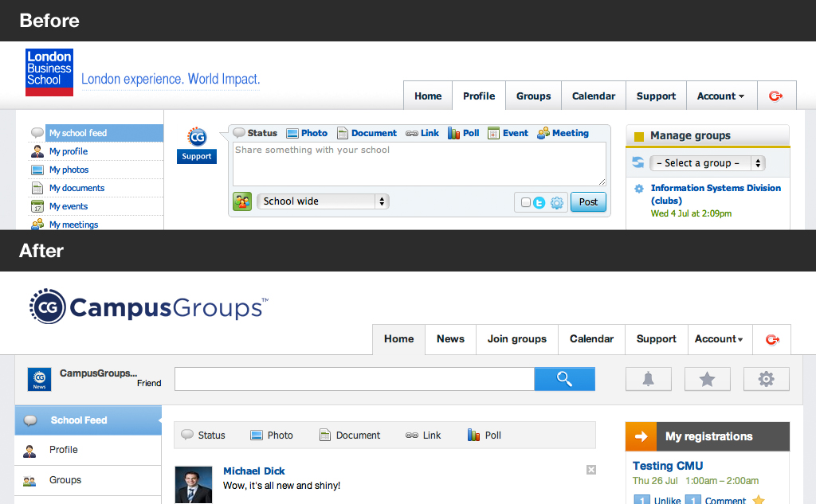Screen dimensions: 816x504
Task: Open My documents sidebar link
Action: [x=76, y=188]
